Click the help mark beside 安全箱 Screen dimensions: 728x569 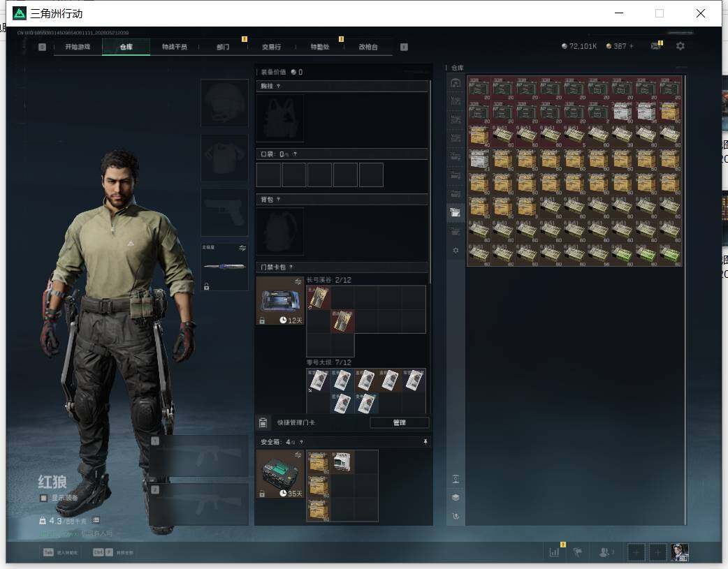pos(301,443)
